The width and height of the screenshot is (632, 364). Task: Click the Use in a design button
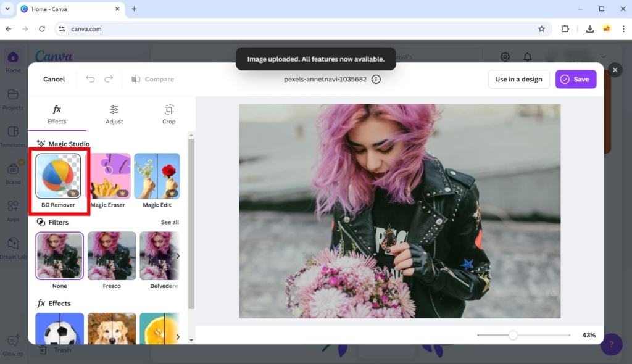pyautogui.click(x=518, y=79)
